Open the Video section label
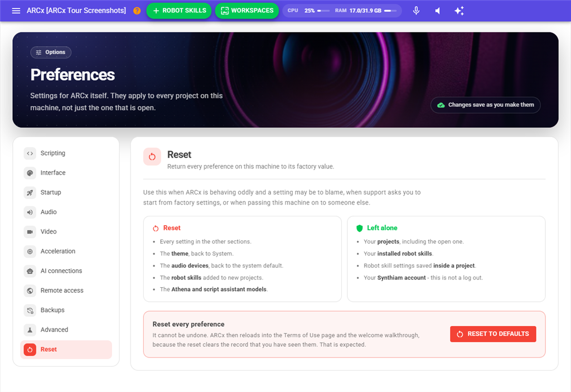The height and width of the screenshot is (392, 571). (x=49, y=232)
